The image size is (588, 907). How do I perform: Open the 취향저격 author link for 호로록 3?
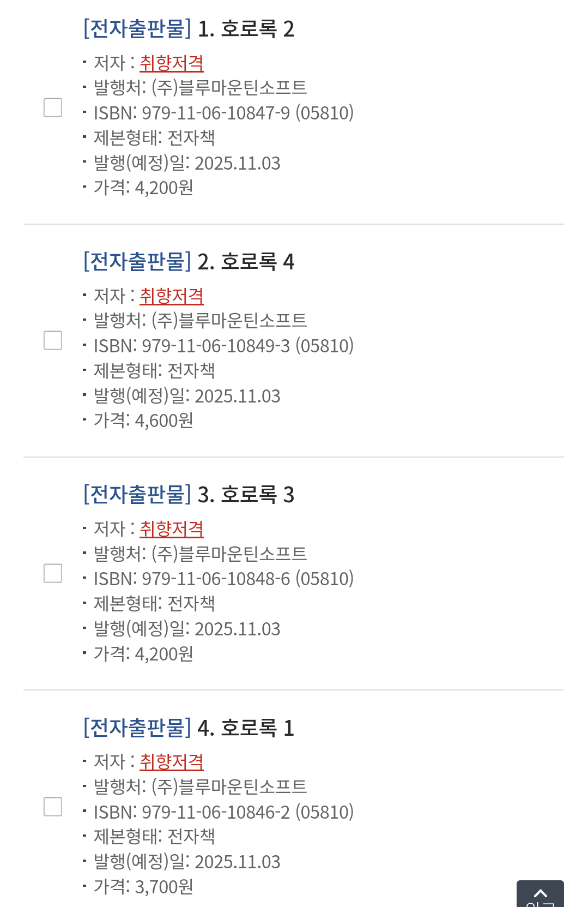pos(172,529)
